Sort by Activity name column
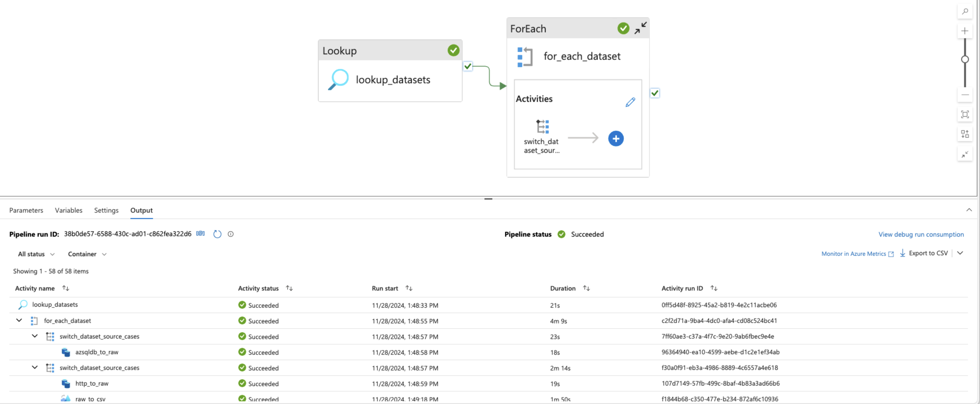980x404 pixels. point(66,288)
